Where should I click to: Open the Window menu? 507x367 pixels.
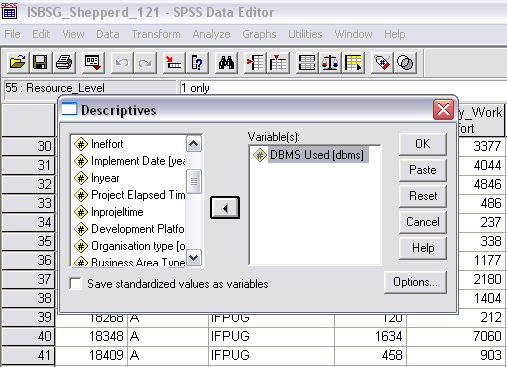click(x=353, y=34)
